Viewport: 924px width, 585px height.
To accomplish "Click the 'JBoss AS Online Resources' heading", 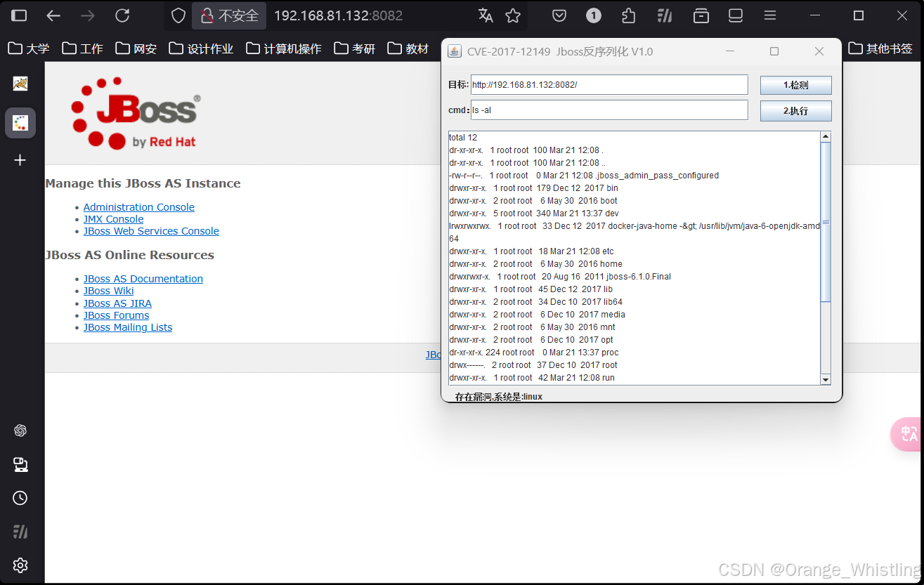I will pos(130,255).
